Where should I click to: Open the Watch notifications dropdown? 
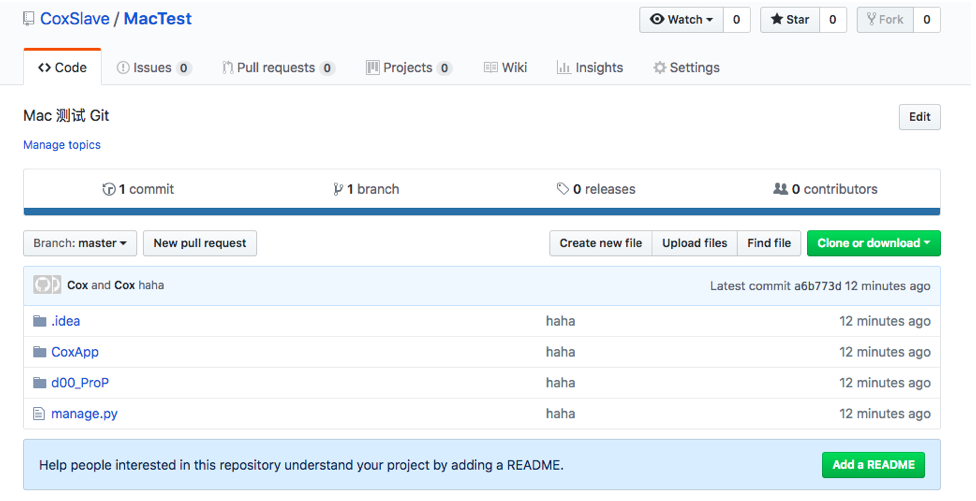coord(681,20)
